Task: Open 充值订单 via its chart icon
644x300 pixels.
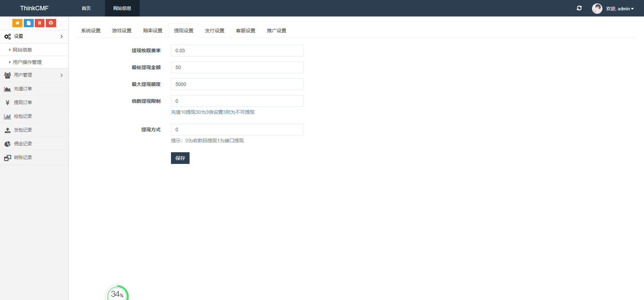Action: (8, 89)
